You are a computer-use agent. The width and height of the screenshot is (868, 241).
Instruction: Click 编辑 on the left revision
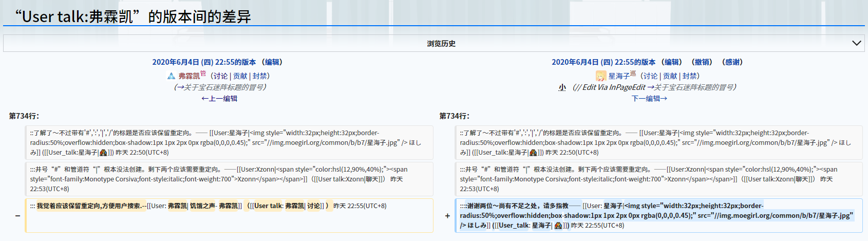(272, 62)
